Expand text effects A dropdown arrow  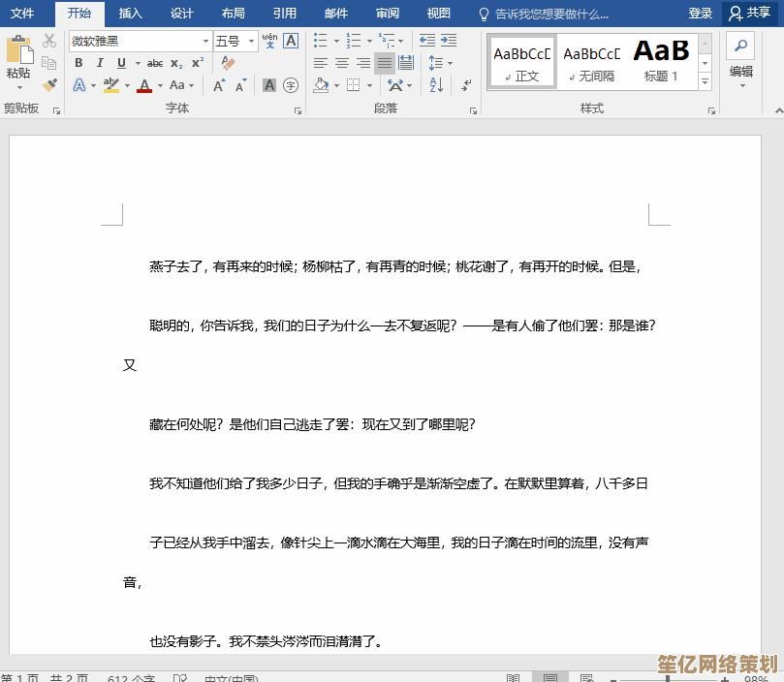click(93, 85)
